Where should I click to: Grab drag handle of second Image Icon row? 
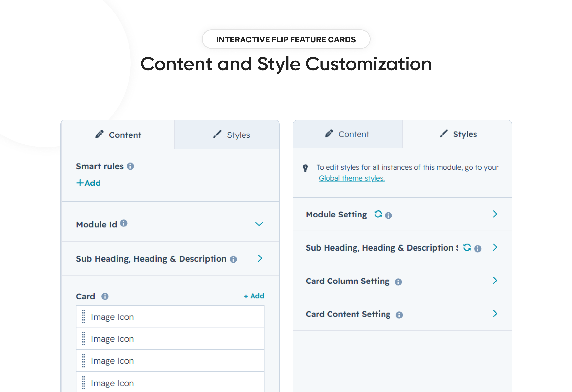pos(83,338)
